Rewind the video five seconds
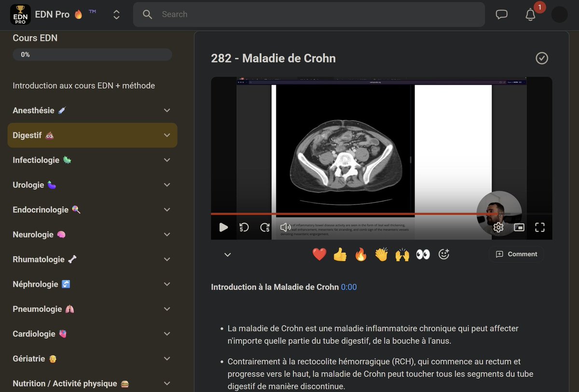This screenshot has width=579, height=392. pyautogui.click(x=244, y=227)
